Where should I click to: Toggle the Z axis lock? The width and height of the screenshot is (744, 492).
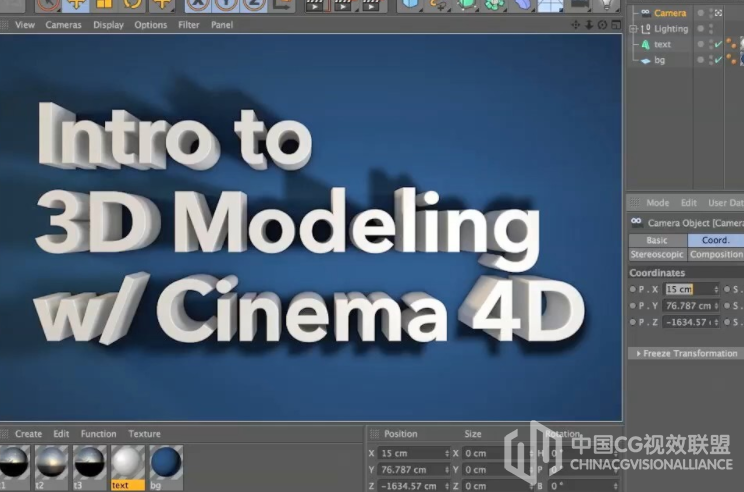click(254, 5)
